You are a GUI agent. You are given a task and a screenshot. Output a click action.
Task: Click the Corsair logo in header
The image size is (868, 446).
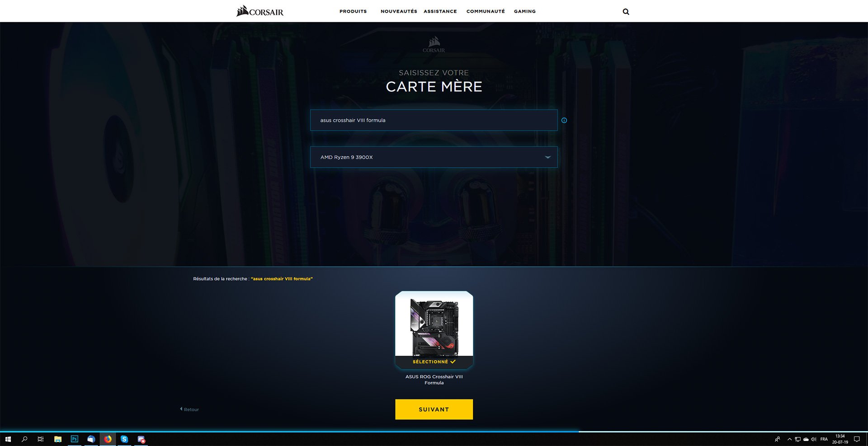(260, 11)
